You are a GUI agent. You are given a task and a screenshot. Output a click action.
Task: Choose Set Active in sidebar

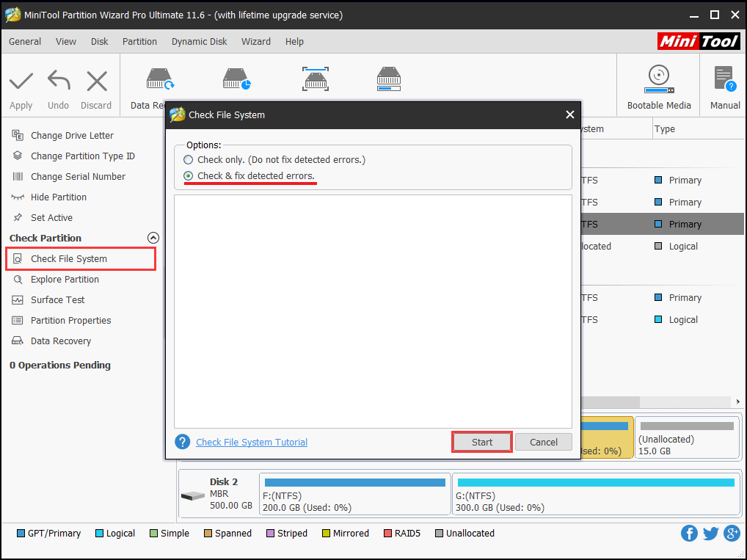(x=51, y=217)
